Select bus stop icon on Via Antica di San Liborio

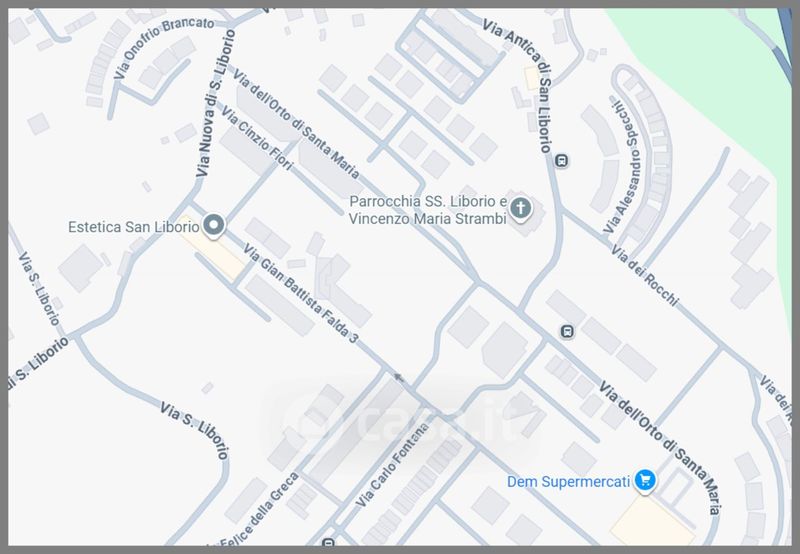[562, 161]
